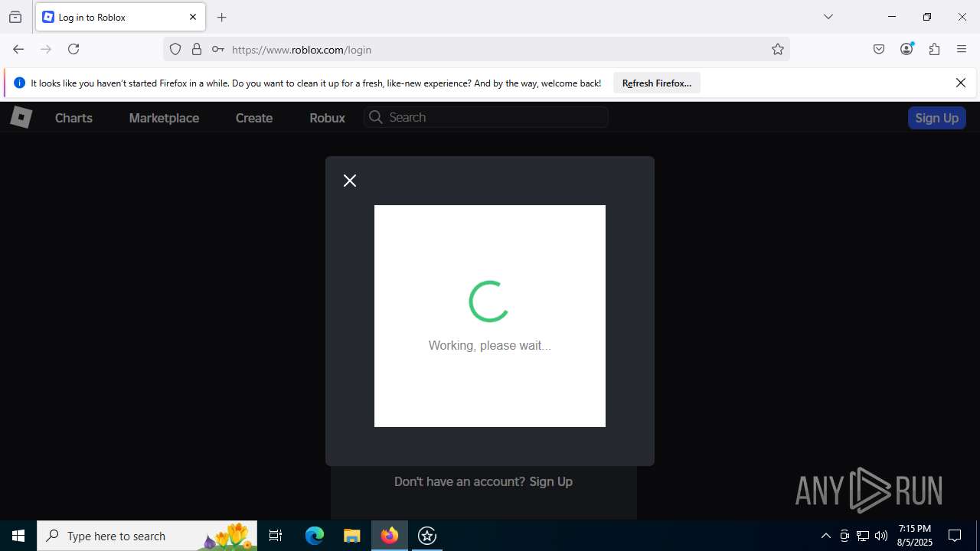Close the Log in to Roblox tab
Screen dimensions: 980x551
pyautogui.click(x=193, y=17)
